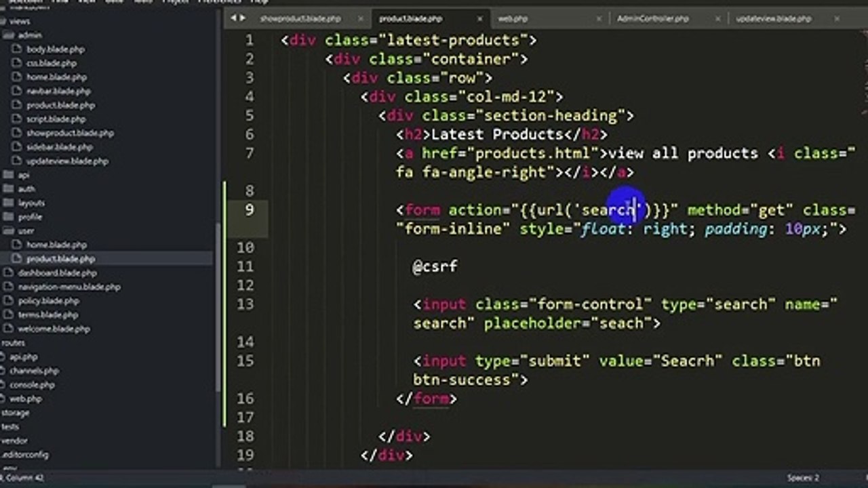
Task: Open showproduct.blade.php in sidebar
Action: pyautogui.click(x=70, y=133)
